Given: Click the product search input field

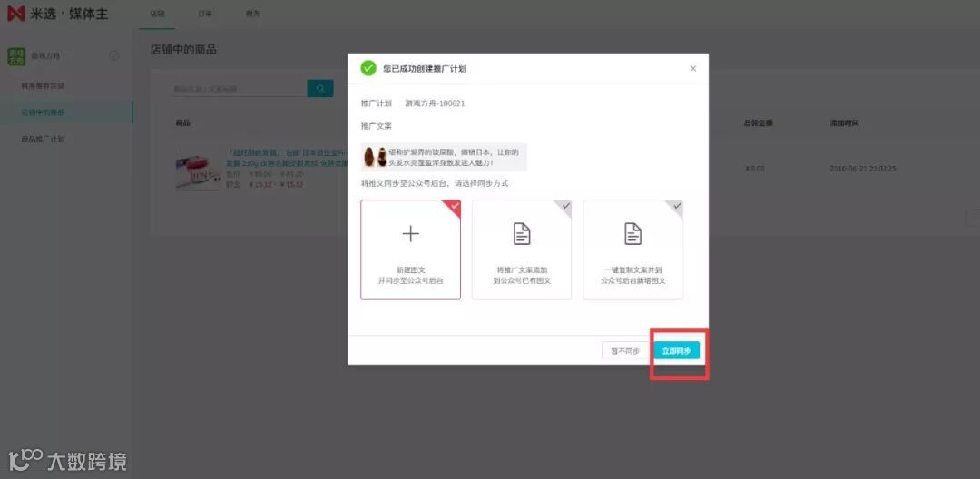Looking at the screenshot, I should tap(240, 89).
